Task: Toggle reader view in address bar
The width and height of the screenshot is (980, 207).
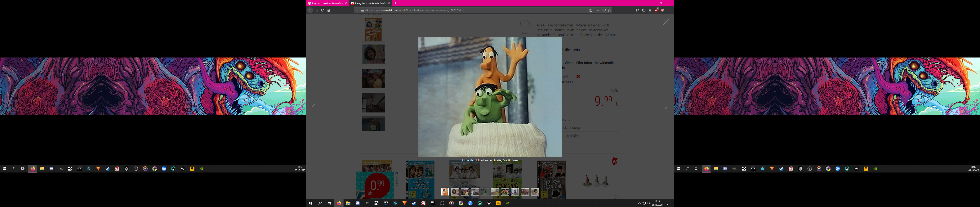Action: coord(591,10)
